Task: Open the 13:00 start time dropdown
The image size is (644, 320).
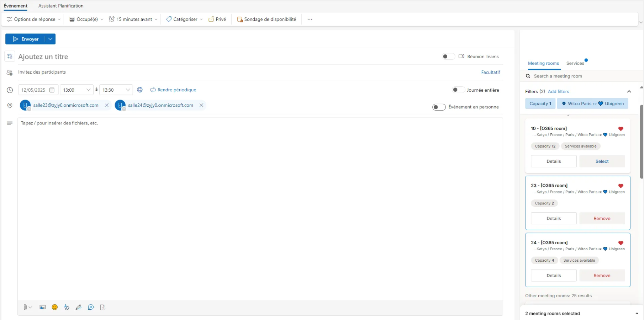Action: (76, 90)
